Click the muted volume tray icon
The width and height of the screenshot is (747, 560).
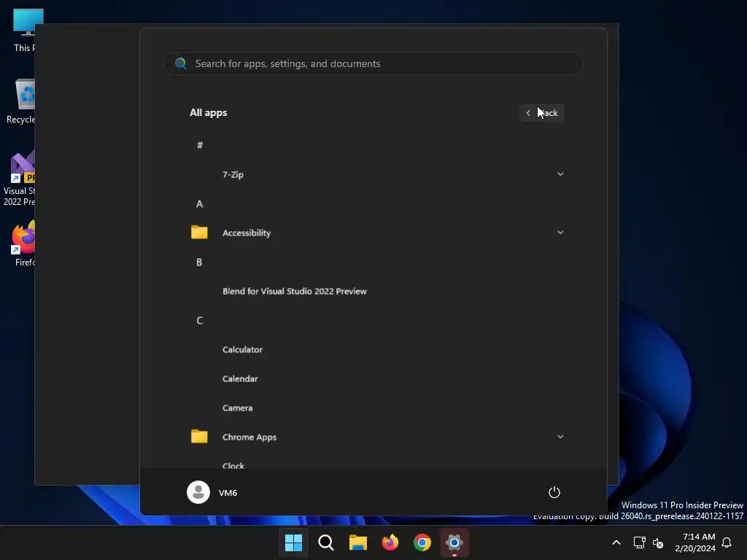tap(658, 542)
